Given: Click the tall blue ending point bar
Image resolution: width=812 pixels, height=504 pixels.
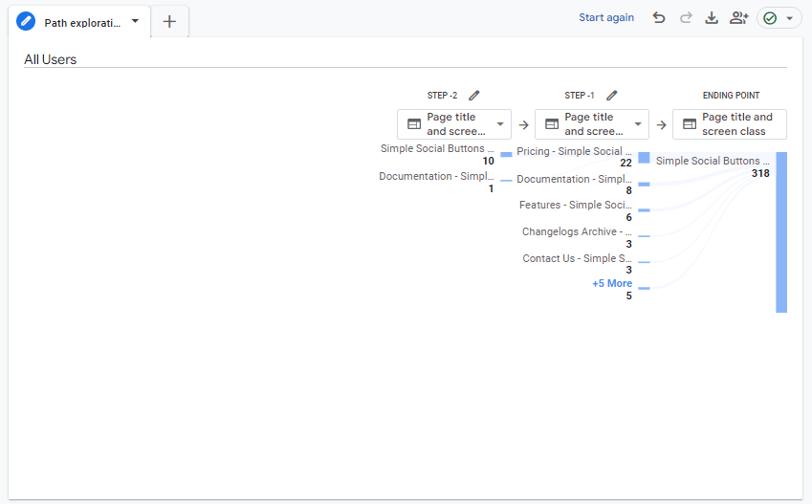Looking at the screenshot, I should pyautogui.click(x=781, y=232).
